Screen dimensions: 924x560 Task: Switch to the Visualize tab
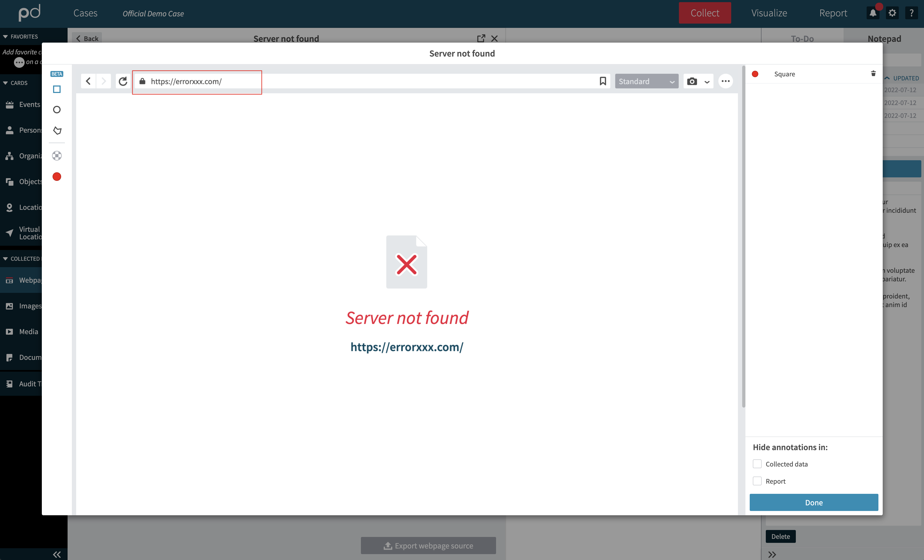coord(769,13)
